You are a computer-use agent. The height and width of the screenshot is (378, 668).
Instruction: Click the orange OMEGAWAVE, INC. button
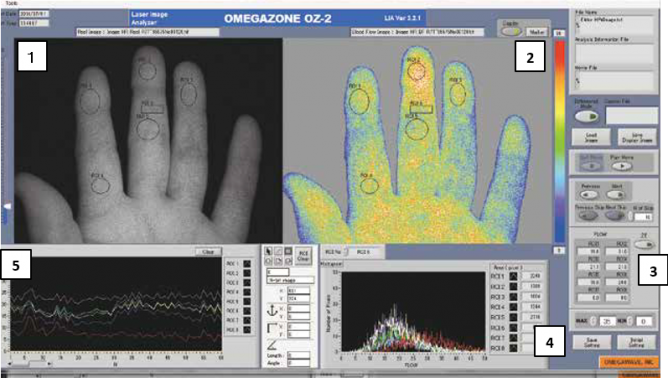[x=629, y=362]
